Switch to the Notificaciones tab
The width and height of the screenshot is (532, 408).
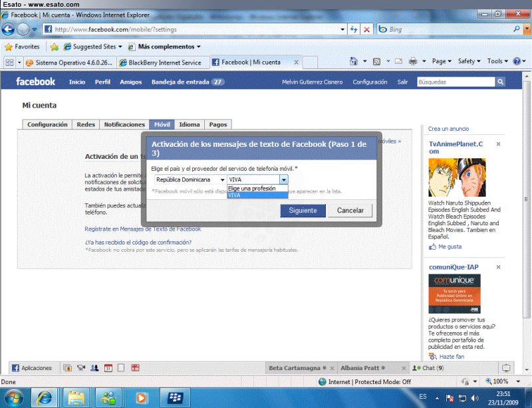tap(124, 124)
